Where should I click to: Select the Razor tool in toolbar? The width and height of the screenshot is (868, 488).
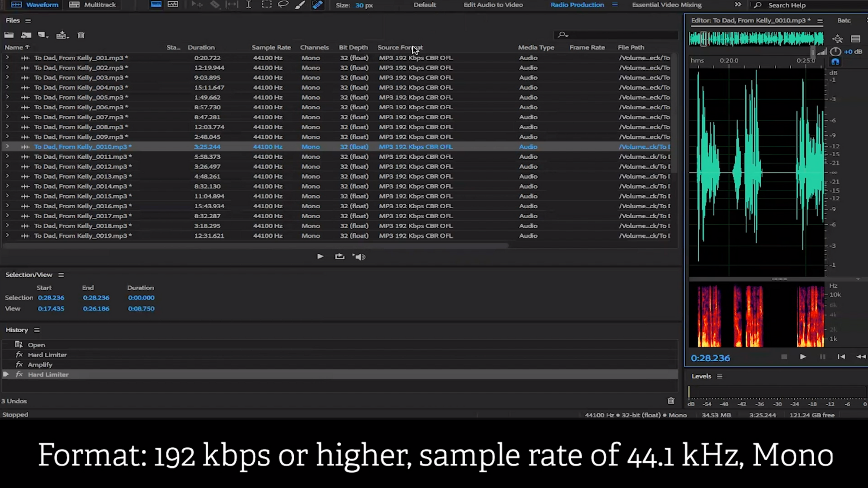point(215,5)
